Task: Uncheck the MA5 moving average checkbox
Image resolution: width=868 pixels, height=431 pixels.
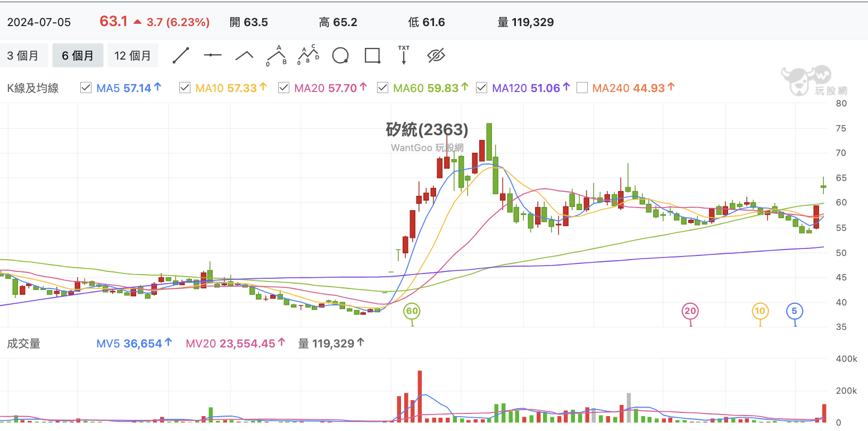Action: pyautogui.click(x=86, y=88)
